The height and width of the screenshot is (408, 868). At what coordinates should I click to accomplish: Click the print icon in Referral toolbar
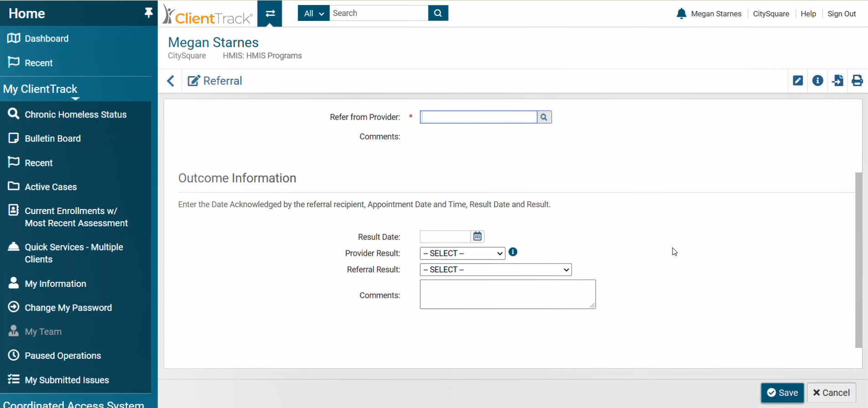(857, 81)
